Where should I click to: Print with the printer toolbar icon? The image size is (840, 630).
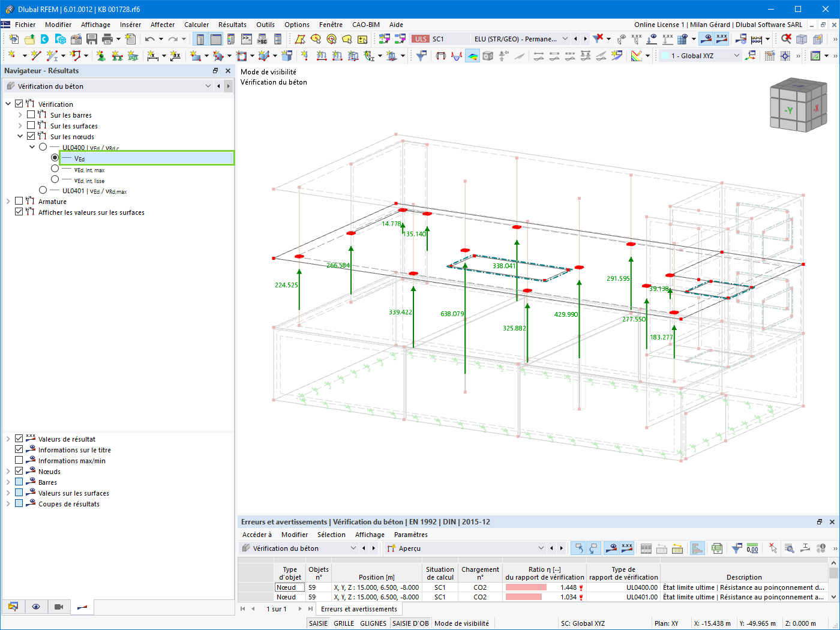(107, 39)
